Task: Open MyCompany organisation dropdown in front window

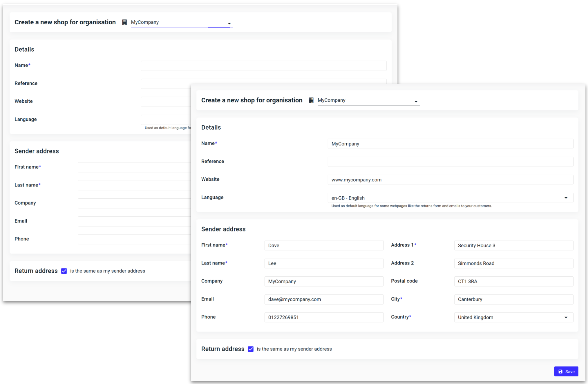Action: click(x=368, y=101)
